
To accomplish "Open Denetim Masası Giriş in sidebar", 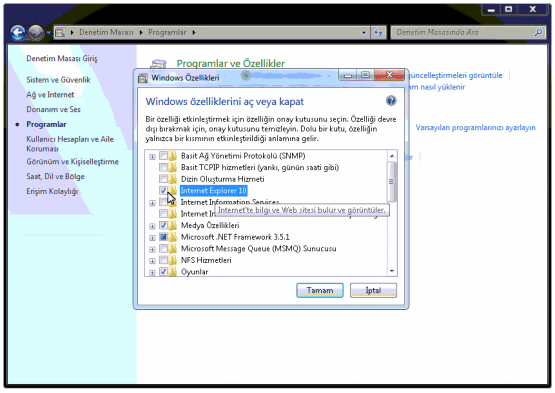I will click(62, 58).
